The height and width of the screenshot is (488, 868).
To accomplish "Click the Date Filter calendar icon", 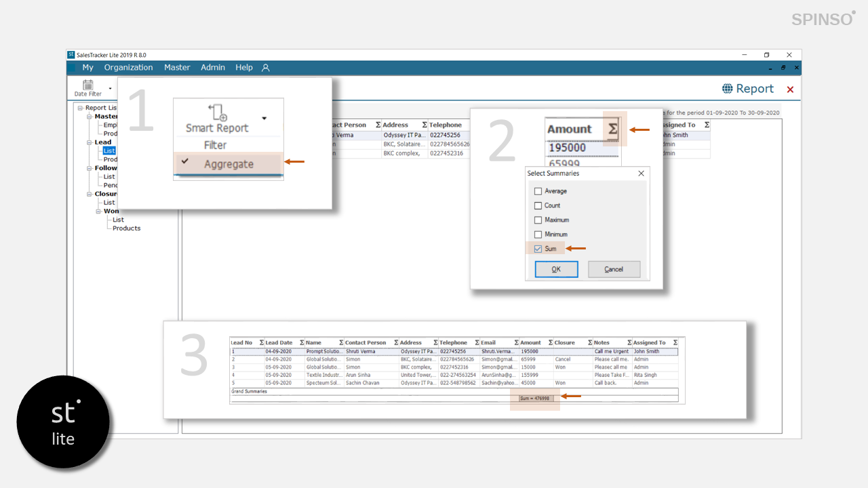I will point(87,85).
